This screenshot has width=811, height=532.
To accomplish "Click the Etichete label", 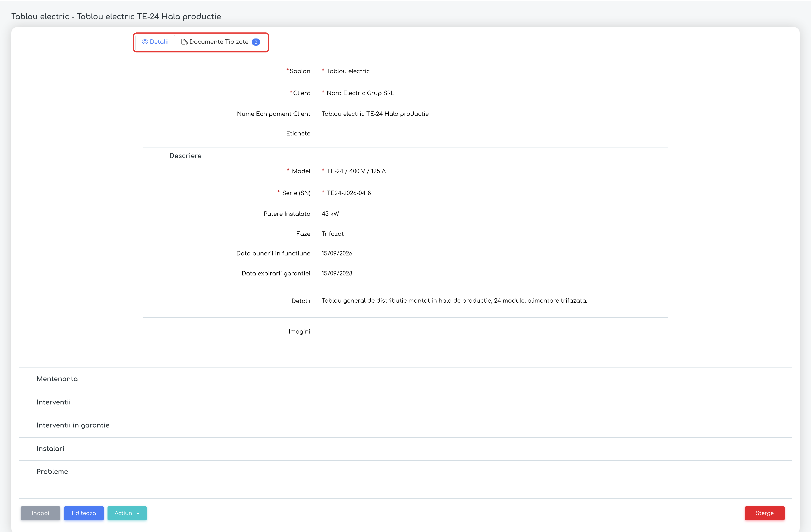I will point(298,134).
